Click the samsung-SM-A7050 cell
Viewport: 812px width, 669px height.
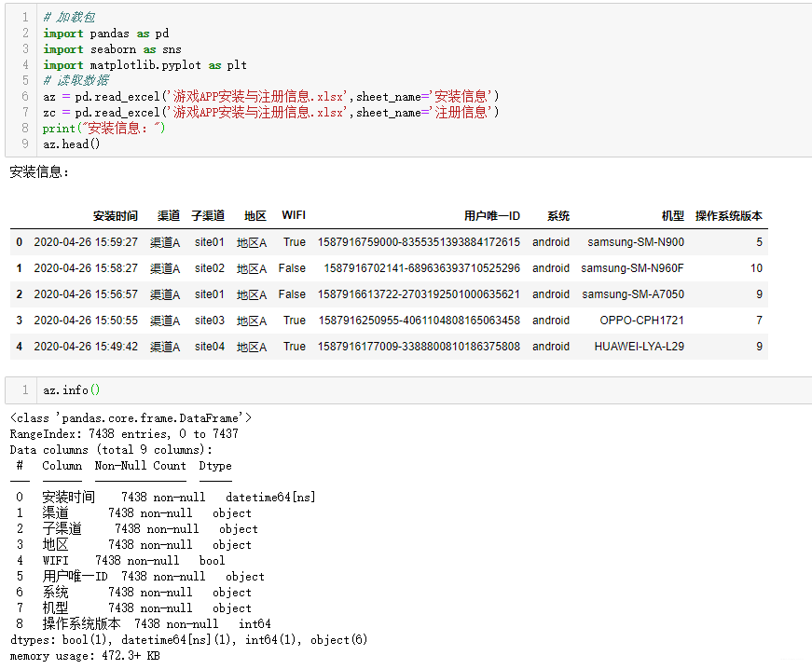633,294
